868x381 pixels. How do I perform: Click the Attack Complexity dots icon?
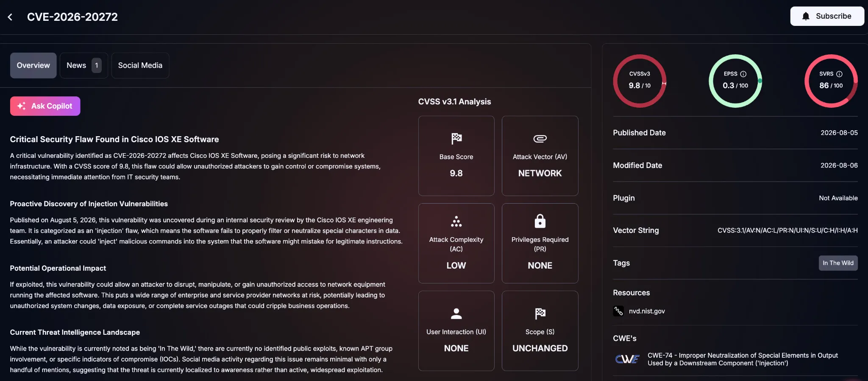pyautogui.click(x=456, y=221)
